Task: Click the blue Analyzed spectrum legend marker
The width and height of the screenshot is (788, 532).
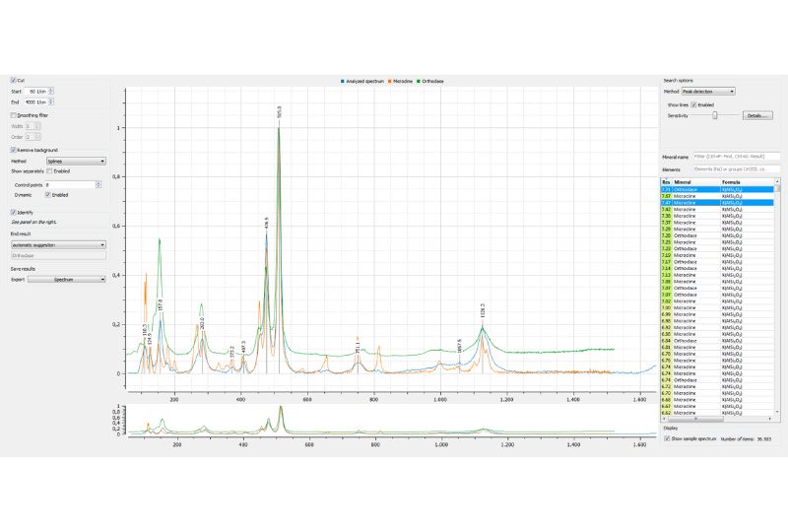Action: (342, 81)
